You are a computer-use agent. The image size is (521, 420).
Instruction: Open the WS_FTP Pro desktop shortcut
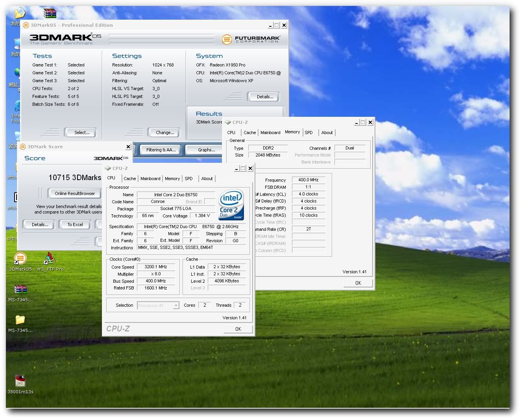(x=50, y=258)
